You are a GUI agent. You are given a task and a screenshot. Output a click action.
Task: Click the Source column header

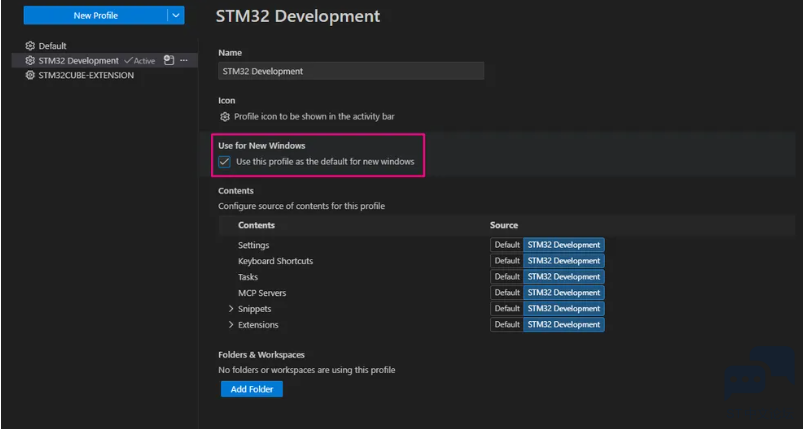(x=504, y=225)
